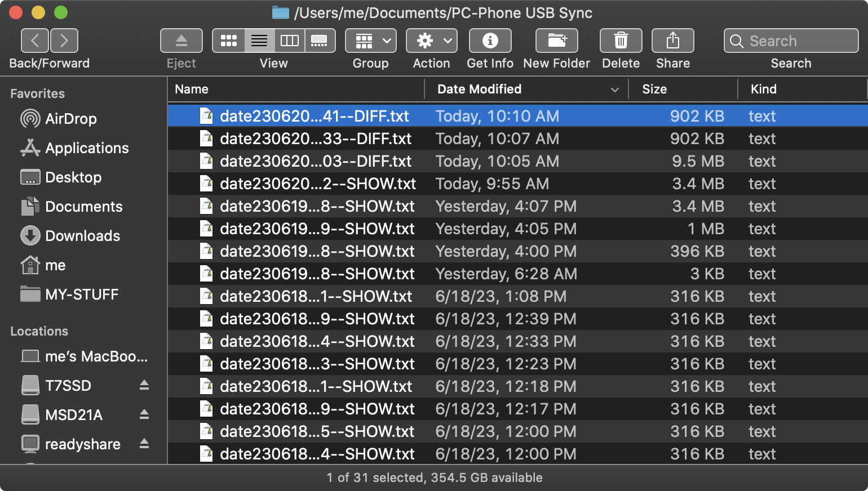Select file date230620...33--DIFF.txt

pos(517,139)
